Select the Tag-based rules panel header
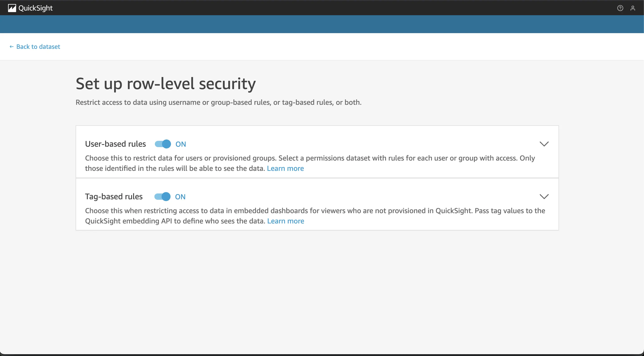The image size is (644, 356). click(114, 197)
